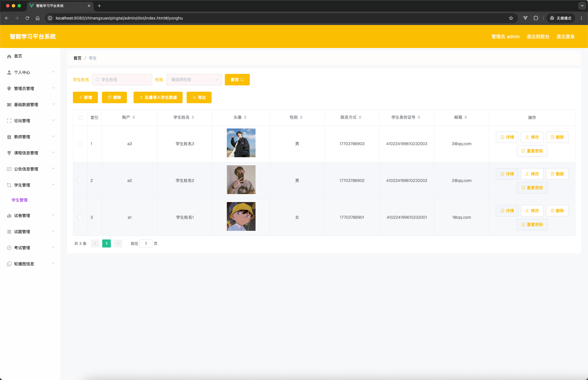Sort by 邮箱 column sort arrows
This screenshot has width=588, height=380.
[x=466, y=117]
